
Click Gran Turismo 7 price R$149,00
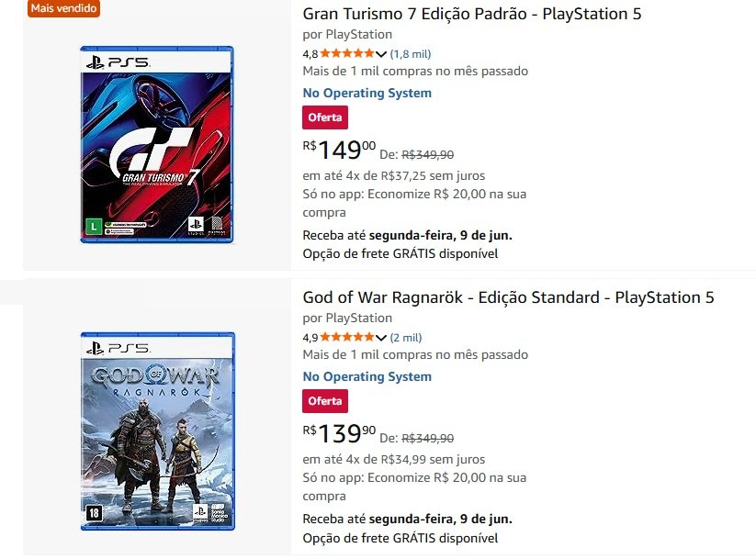click(339, 150)
